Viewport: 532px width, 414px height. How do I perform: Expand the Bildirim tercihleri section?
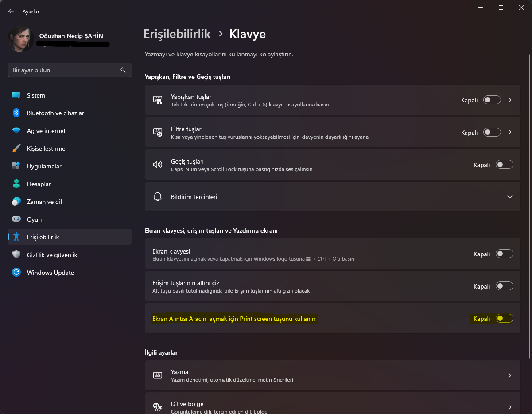click(x=510, y=197)
